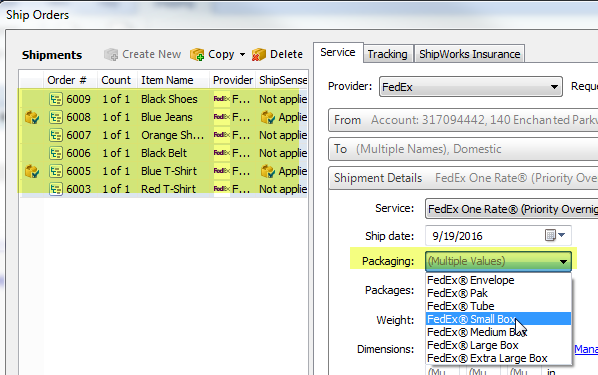The height and width of the screenshot is (375, 598).
Task: Select Black Shoes item name
Action: 169,99
